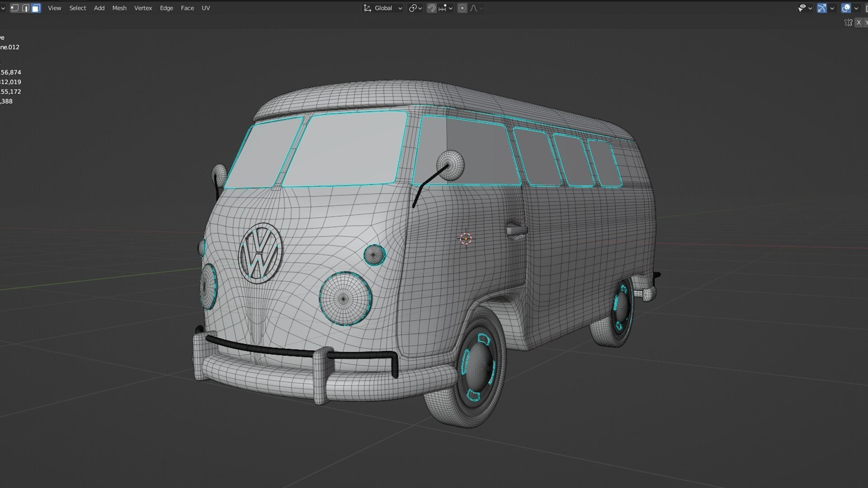Click the pivot point icon
Screen dimensions: 868x488
pos(414,8)
